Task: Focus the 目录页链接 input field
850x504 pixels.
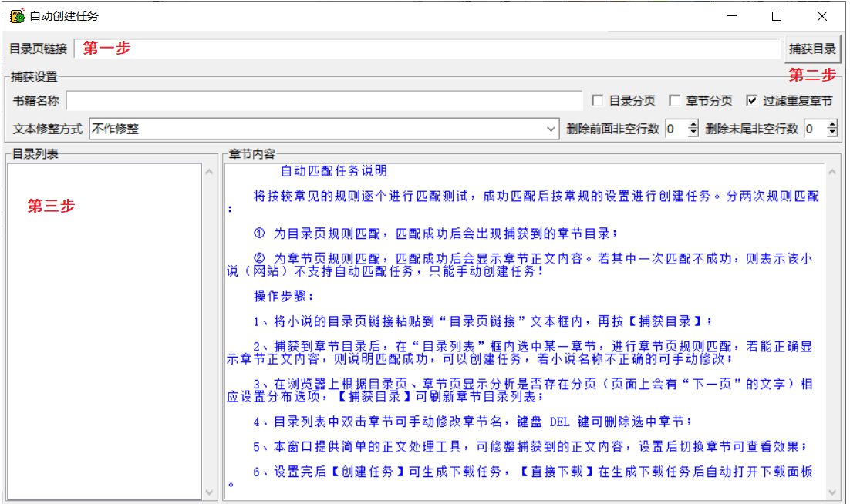Action: [x=427, y=49]
